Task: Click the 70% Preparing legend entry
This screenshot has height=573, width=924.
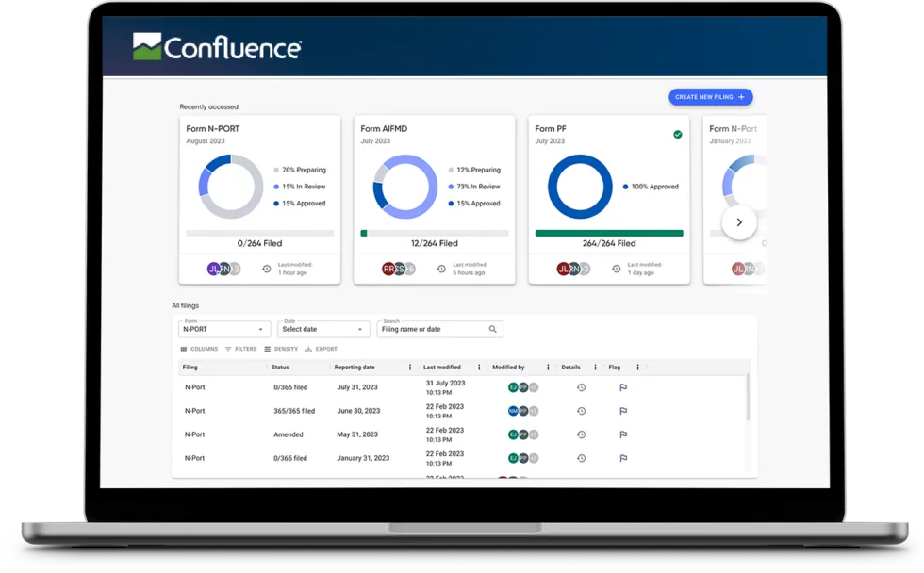Action: point(300,171)
